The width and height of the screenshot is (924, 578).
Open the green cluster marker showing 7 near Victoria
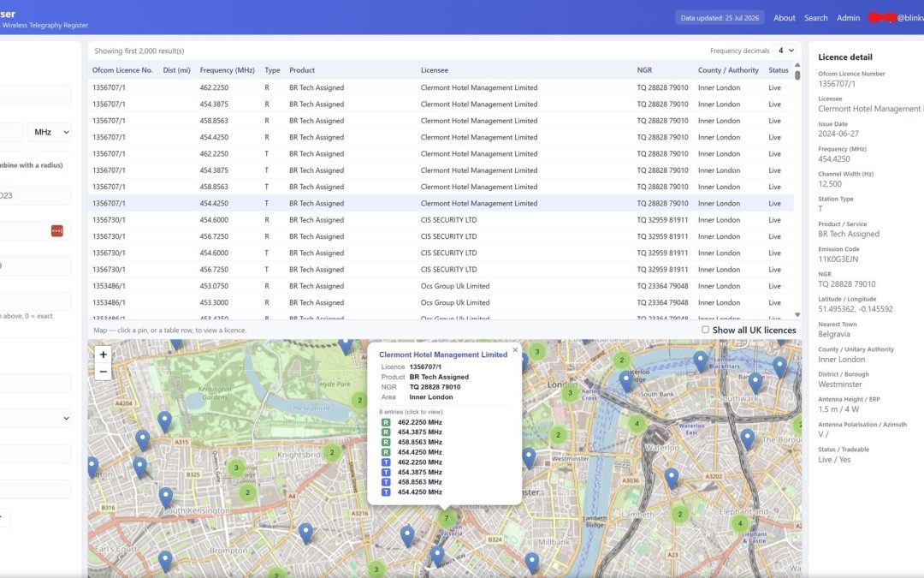pos(447,518)
